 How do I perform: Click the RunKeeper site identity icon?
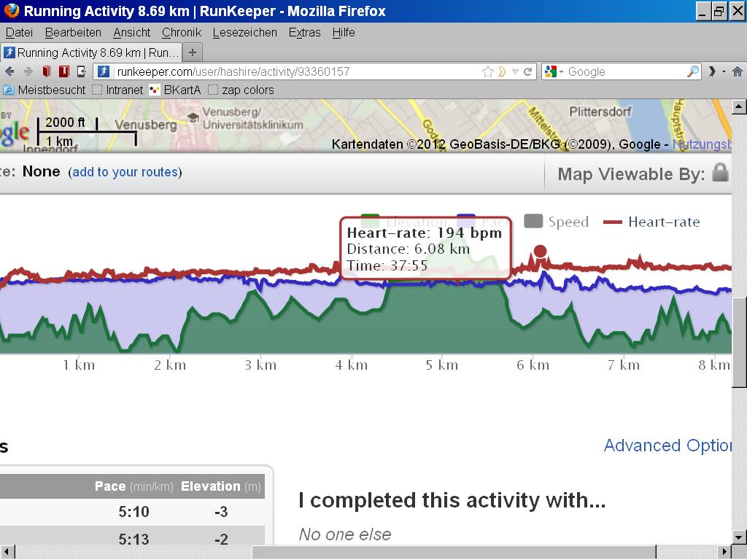pyautogui.click(x=104, y=71)
